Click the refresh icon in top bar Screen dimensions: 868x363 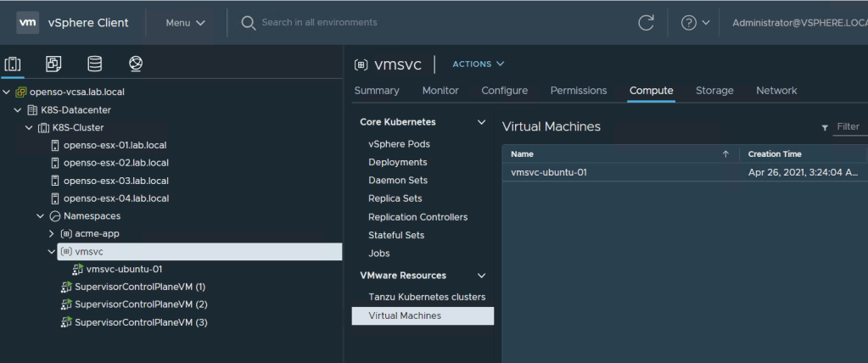(646, 23)
